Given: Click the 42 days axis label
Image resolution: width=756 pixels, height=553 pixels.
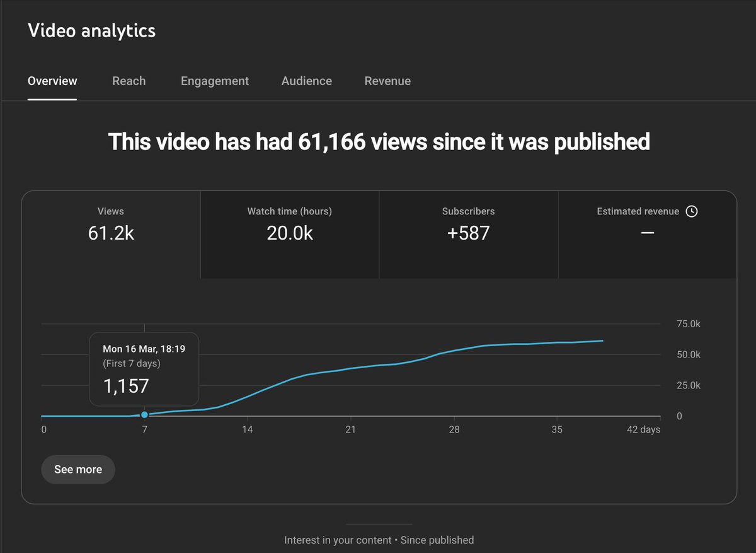Looking at the screenshot, I should (x=643, y=429).
